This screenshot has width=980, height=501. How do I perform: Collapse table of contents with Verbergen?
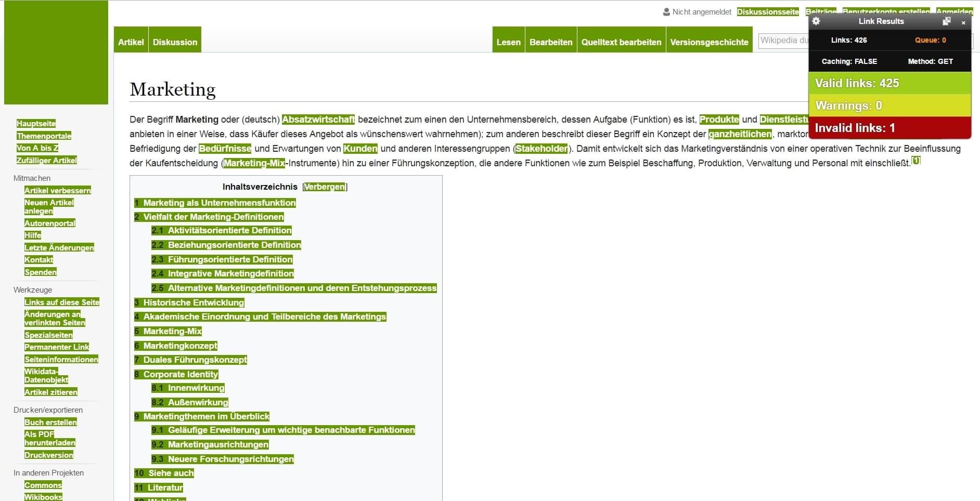325,187
